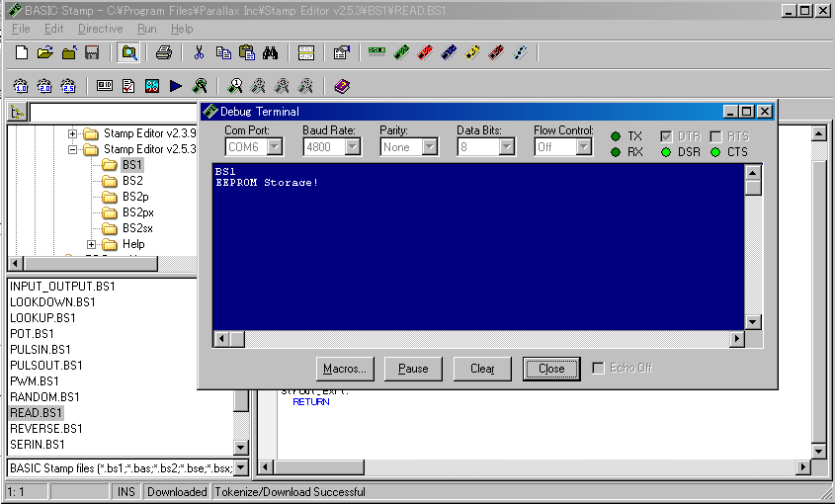Click the Copy icon
The width and height of the screenshot is (835, 504).
coord(223,52)
